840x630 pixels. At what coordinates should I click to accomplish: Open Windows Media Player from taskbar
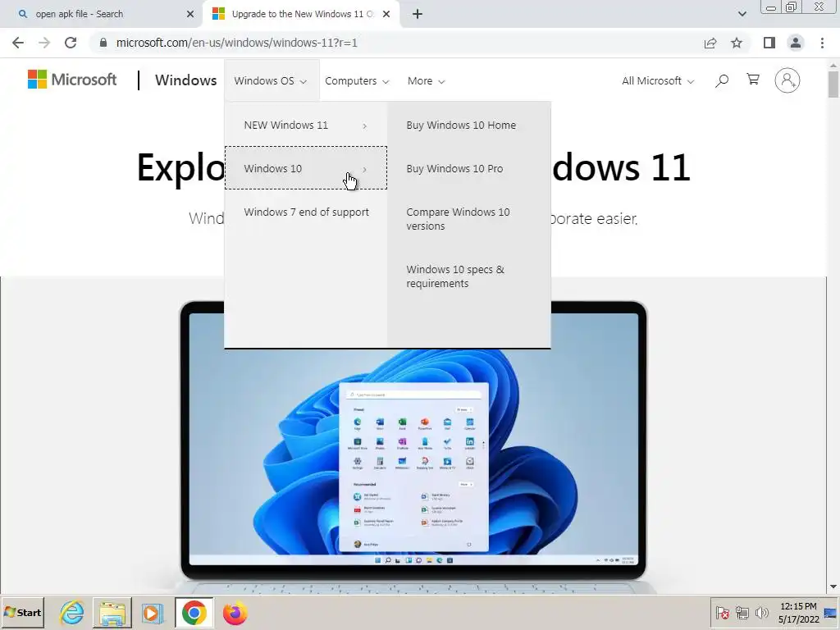[x=152, y=613]
